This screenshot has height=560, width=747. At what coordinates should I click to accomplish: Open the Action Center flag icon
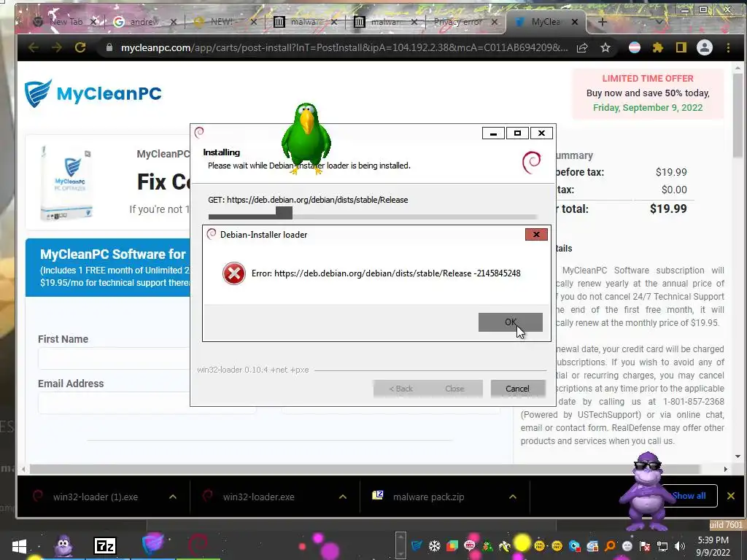pos(645,545)
